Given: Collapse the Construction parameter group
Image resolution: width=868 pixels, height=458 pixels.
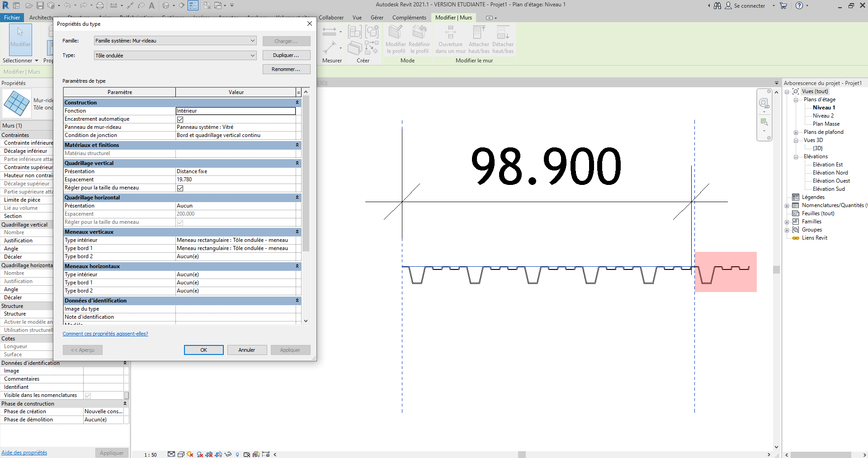Looking at the screenshot, I should point(297,103).
